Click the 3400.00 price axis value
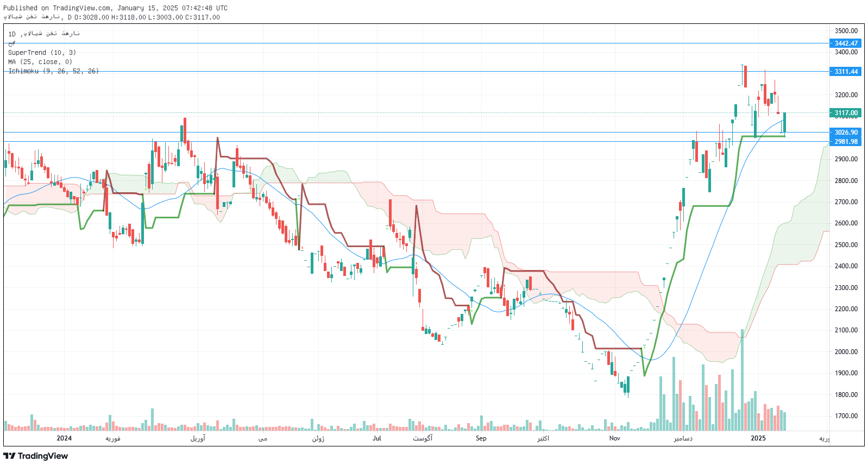The width and height of the screenshot is (868, 466). point(846,52)
